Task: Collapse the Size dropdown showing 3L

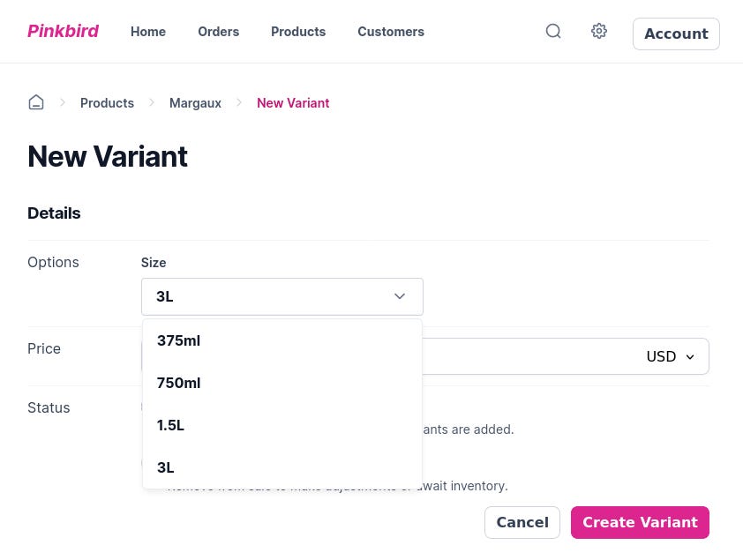Action: tap(281, 296)
